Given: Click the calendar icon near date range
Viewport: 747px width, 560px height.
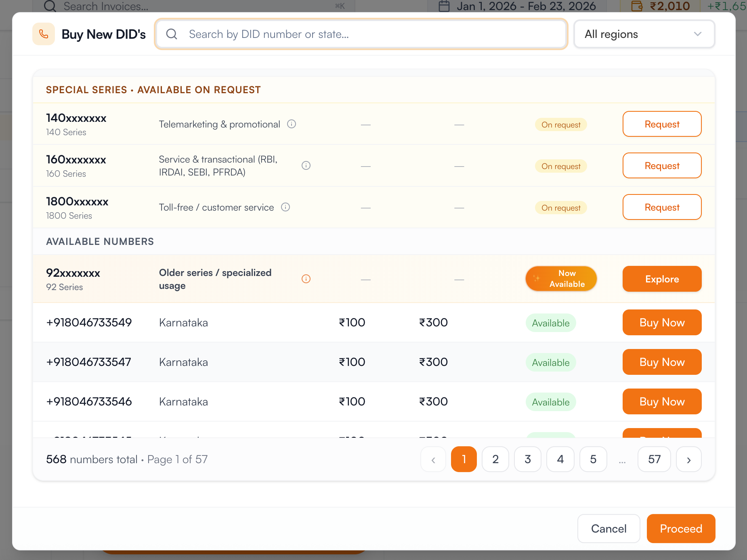Looking at the screenshot, I should click(444, 6).
